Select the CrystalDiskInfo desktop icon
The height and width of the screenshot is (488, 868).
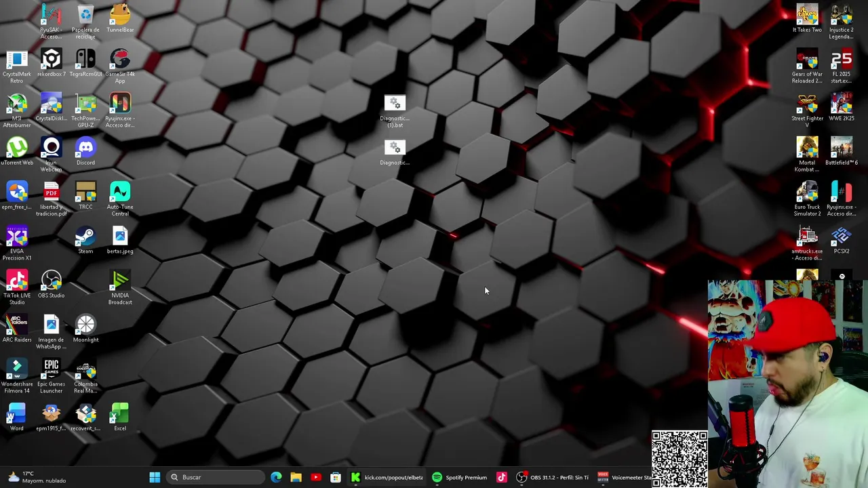pos(51,107)
